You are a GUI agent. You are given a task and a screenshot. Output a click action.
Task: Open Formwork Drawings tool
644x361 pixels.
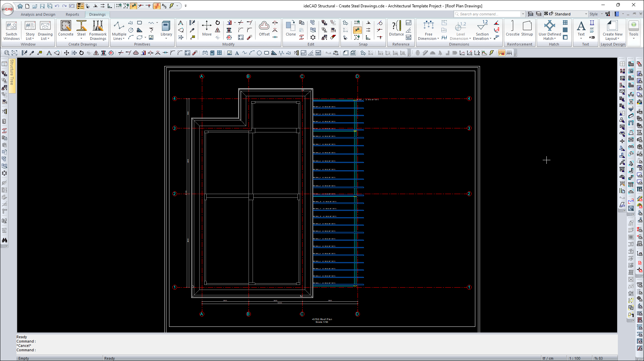(x=98, y=30)
